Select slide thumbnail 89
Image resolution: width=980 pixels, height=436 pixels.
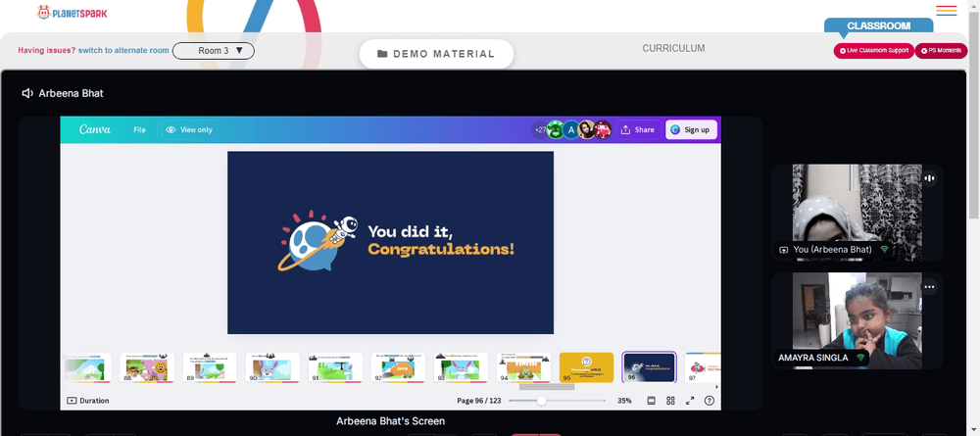tap(210, 367)
